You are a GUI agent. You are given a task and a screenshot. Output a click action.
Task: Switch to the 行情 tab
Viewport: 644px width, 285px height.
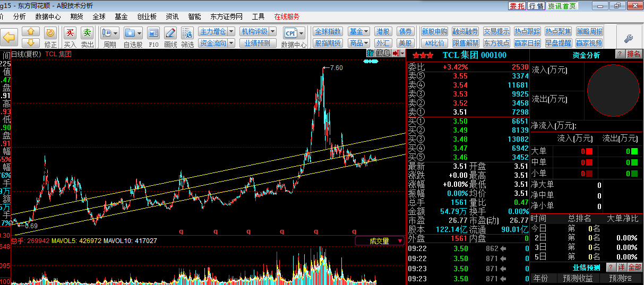coord(536,6)
